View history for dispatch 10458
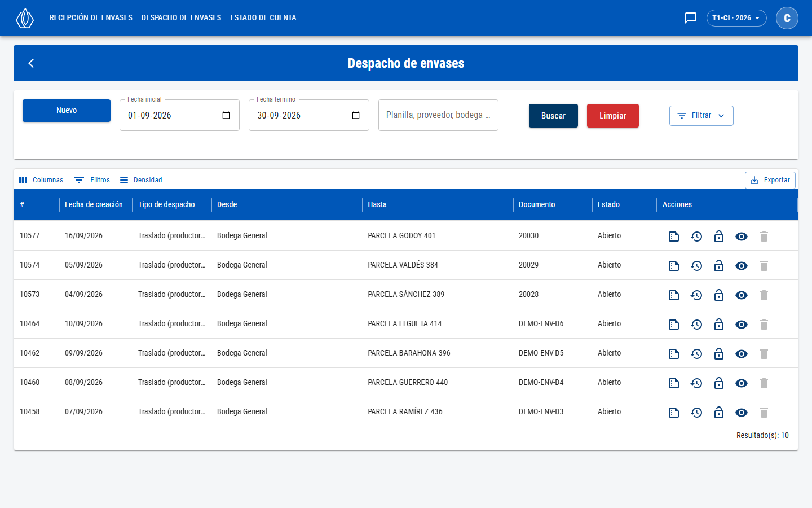The image size is (812, 508). [x=696, y=413]
